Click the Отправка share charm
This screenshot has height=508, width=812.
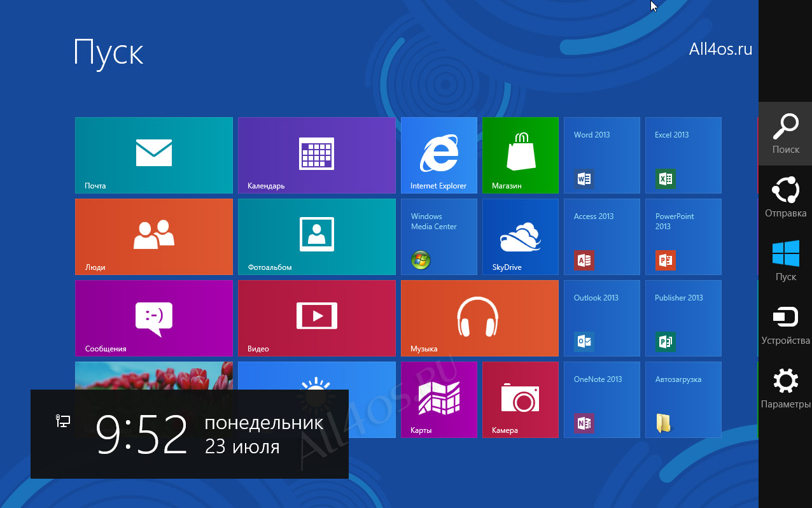pos(785,197)
